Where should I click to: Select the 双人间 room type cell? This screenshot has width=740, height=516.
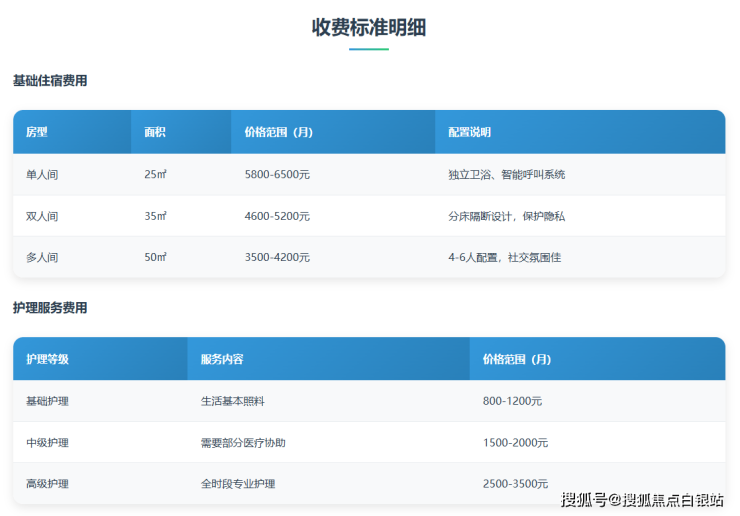[42, 216]
